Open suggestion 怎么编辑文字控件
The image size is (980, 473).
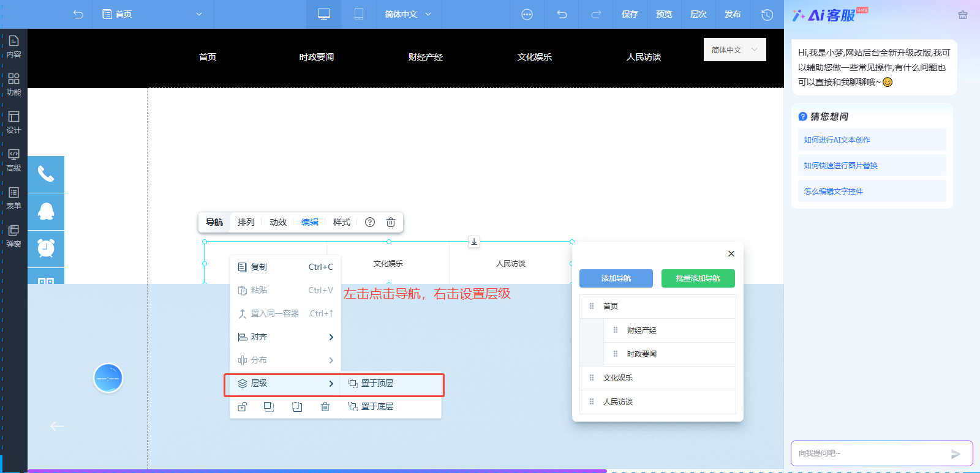(872, 191)
